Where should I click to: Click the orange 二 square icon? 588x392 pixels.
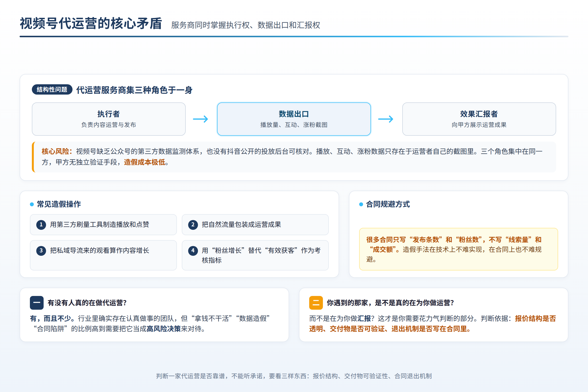point(316,303)
